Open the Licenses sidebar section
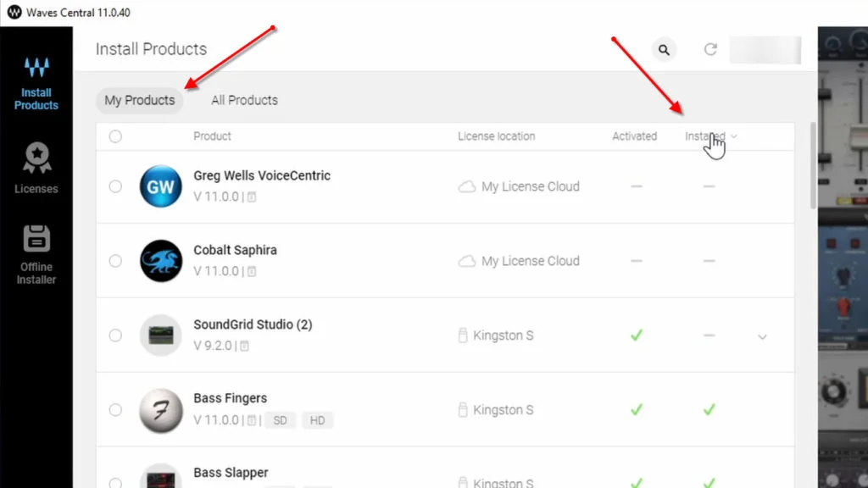868x488 pixels. click(x=36, y=169)
